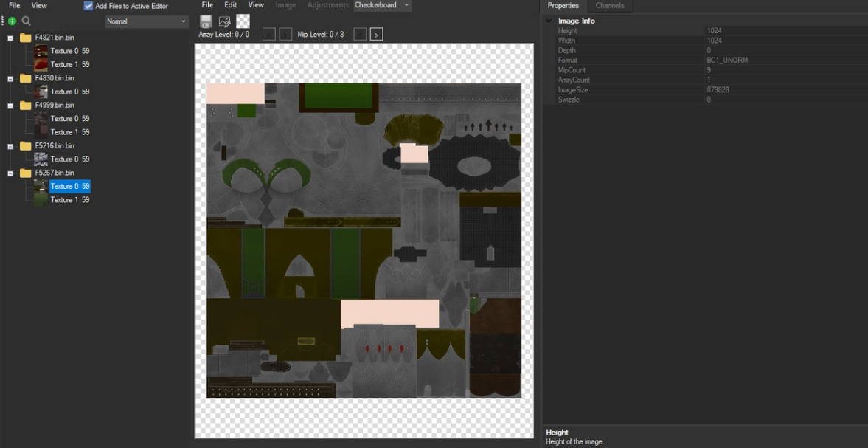Viewport: 868px width, 448px height.
Task: Collapse the F5216.bin.bin tree node
Action: pyautogui.click(x=10, y=146)
